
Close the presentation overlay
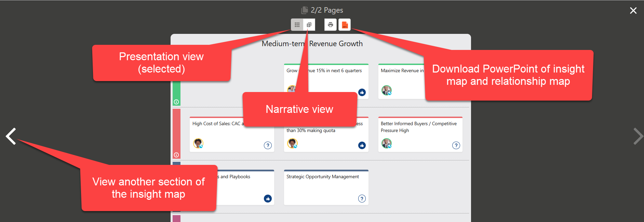[633, 11]
